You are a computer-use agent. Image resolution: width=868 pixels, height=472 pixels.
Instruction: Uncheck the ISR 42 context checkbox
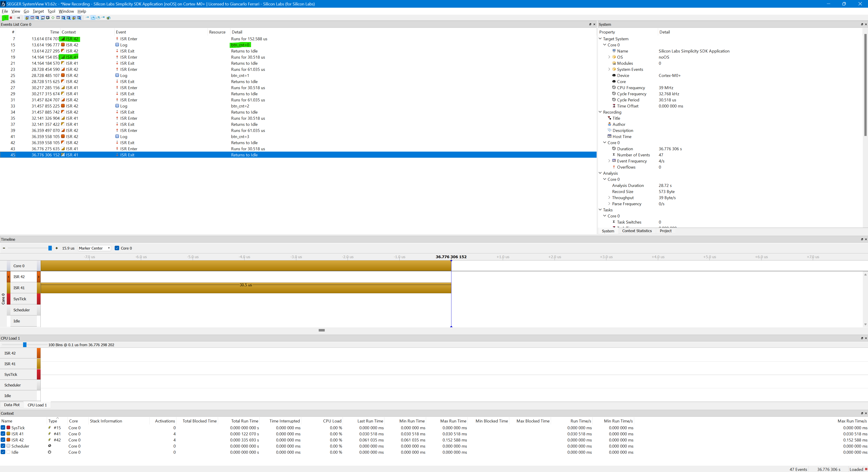(3, 440)
